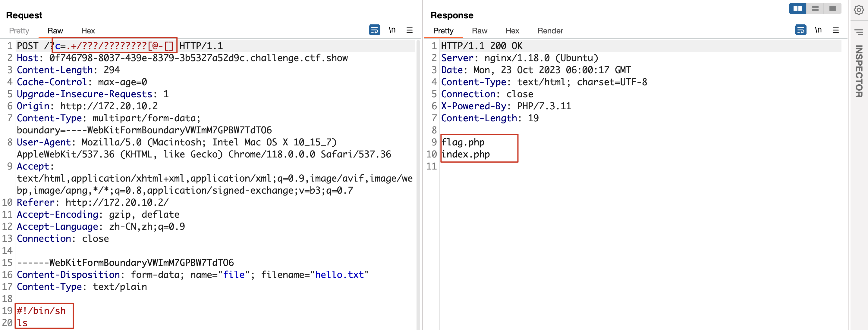The height and width of the screenshot is (330, 868).
Task: Toggle word wrap in the Response panel
Action: coord(800,30)
